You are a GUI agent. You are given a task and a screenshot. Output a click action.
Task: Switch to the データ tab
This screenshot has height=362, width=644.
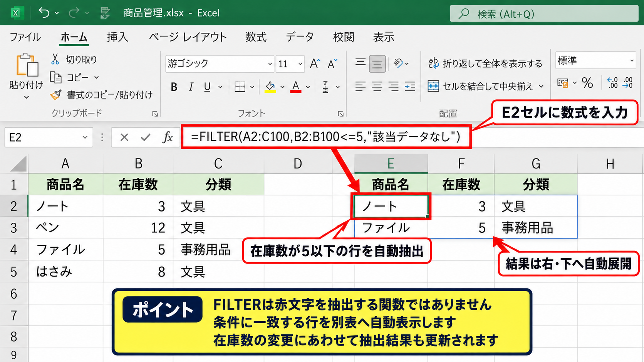pos(300,37)
